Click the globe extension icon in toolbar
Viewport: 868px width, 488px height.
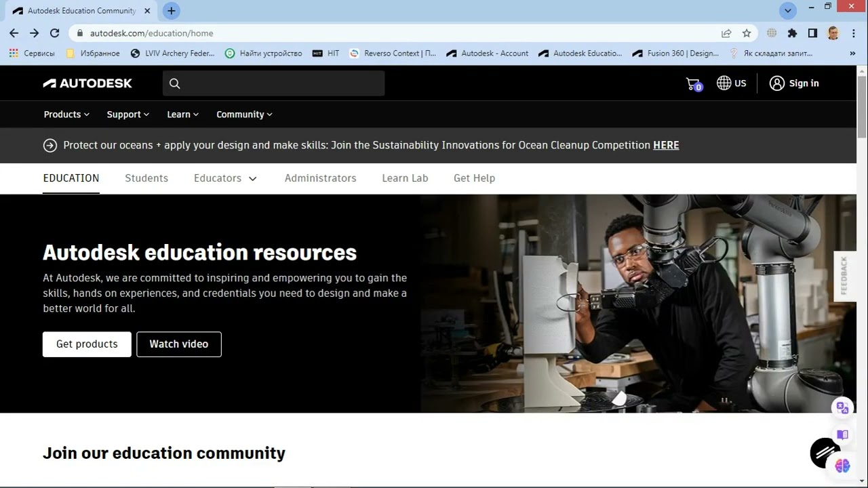click(x=772, y=33)
